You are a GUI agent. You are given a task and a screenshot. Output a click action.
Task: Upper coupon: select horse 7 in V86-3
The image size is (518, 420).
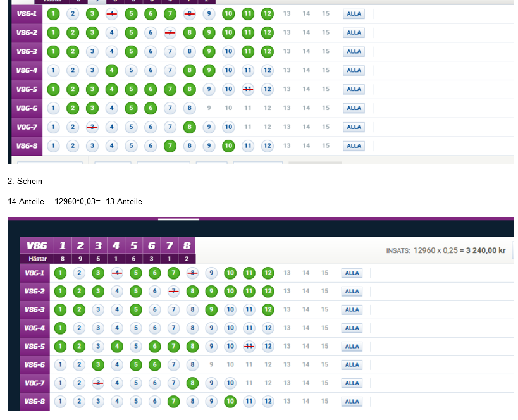click(x=170, y=51)
